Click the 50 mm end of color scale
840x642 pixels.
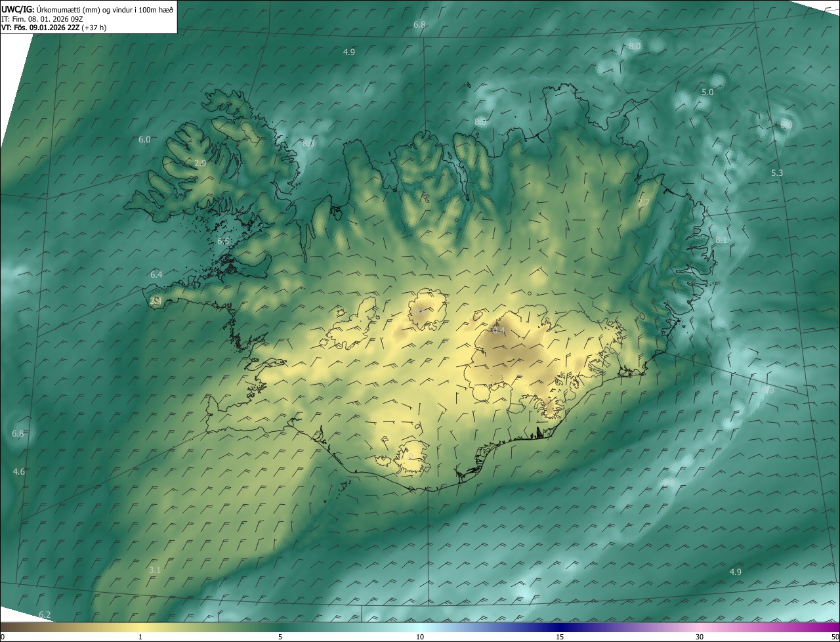(x=834, y=636)
